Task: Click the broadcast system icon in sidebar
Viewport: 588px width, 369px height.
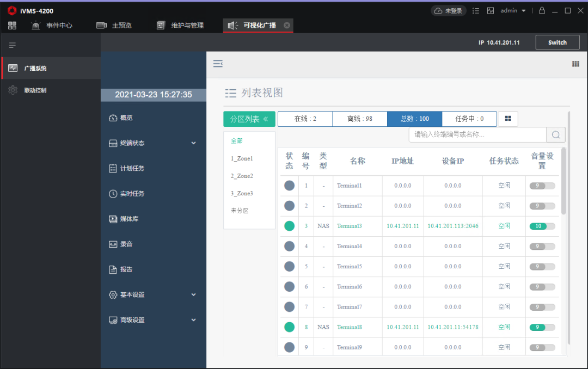Action: (13, 68)
